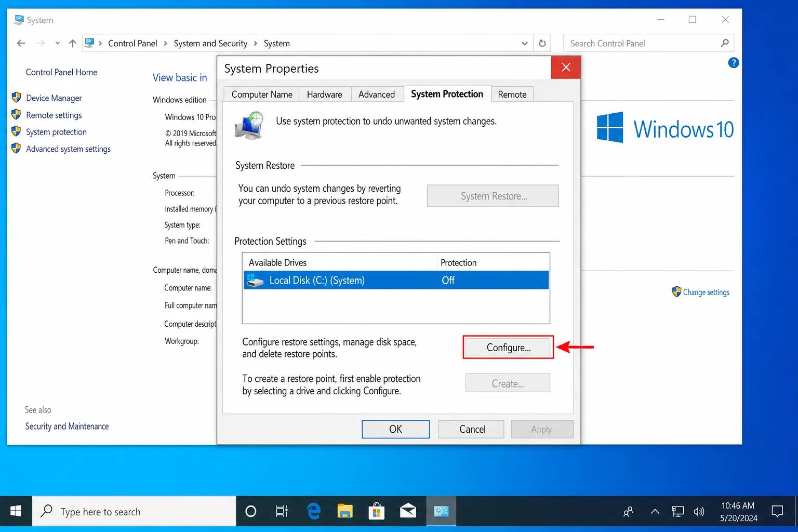Click the back navigation arrow

(x=21, y=43)
